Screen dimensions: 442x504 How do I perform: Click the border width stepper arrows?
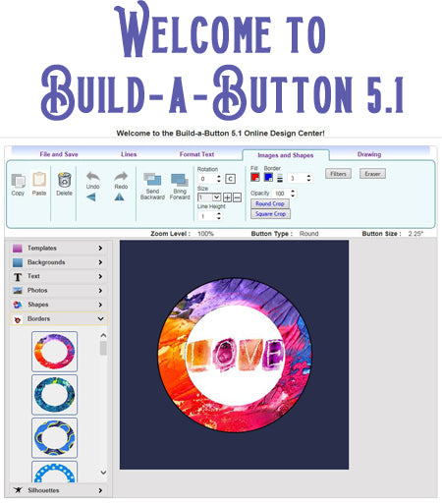coord(308,178)
